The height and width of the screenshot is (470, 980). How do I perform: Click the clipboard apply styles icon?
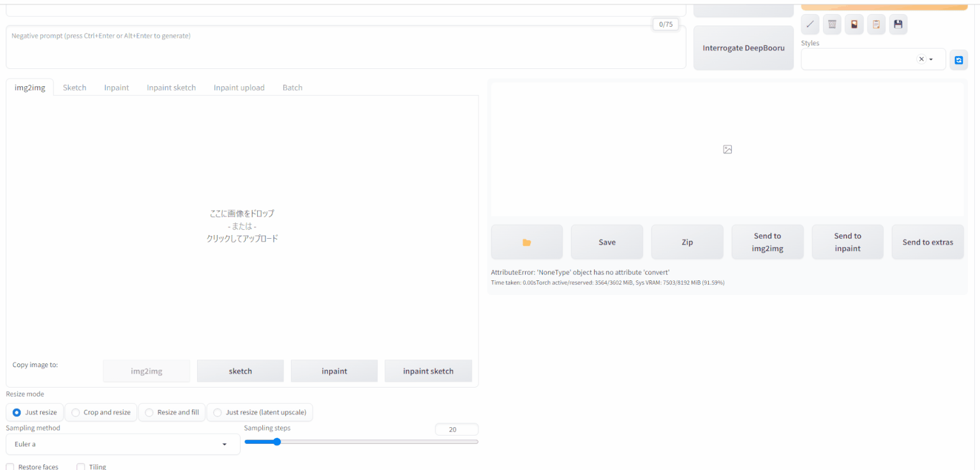point(876,25)
